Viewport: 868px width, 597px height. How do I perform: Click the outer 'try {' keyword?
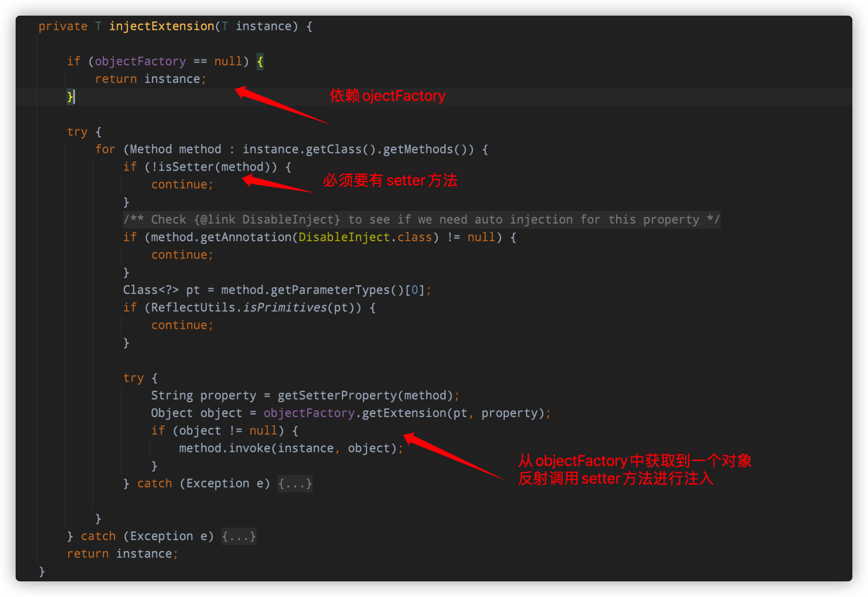pyautogui.click(x=84, y=132)
